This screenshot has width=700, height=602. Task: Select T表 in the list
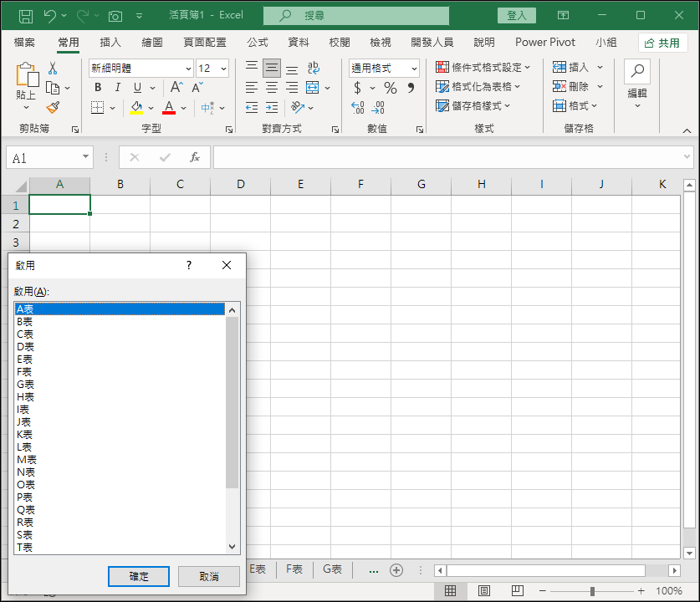coord(120,547)
